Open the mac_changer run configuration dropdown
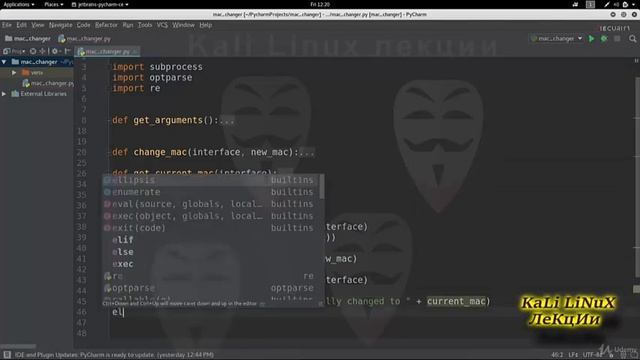The width and height of the screenshot is (640, 360). (x=556, y=38)
